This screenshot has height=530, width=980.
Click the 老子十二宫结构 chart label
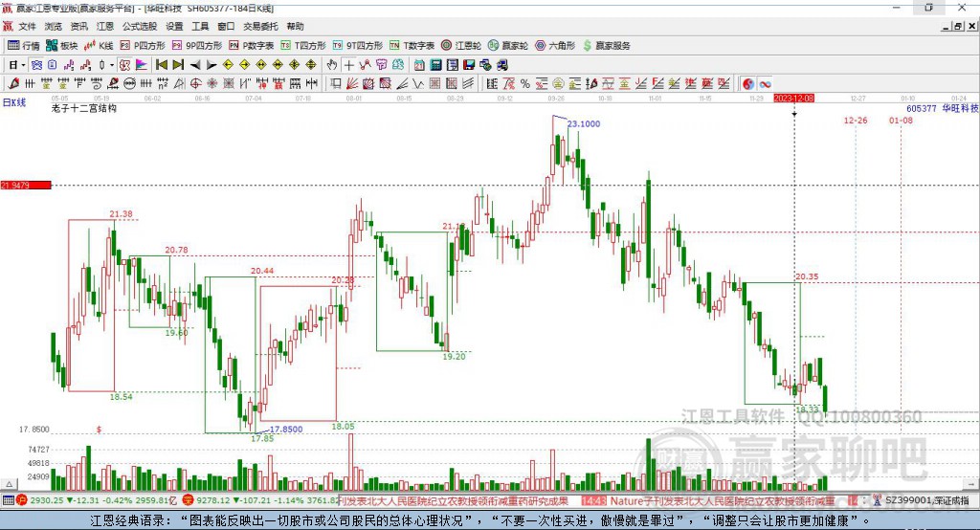(84, 108)
